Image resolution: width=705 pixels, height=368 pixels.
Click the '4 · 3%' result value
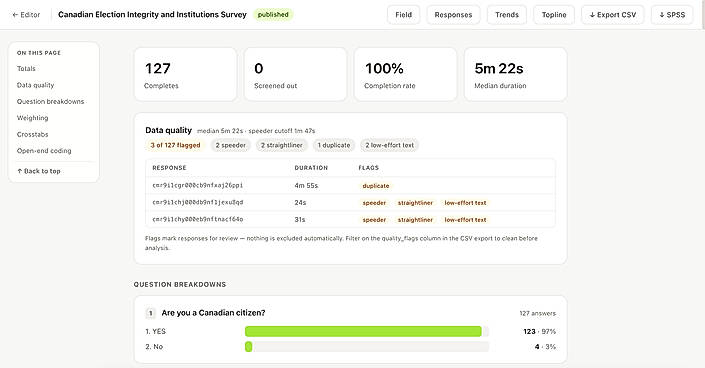tap(545, 346)
